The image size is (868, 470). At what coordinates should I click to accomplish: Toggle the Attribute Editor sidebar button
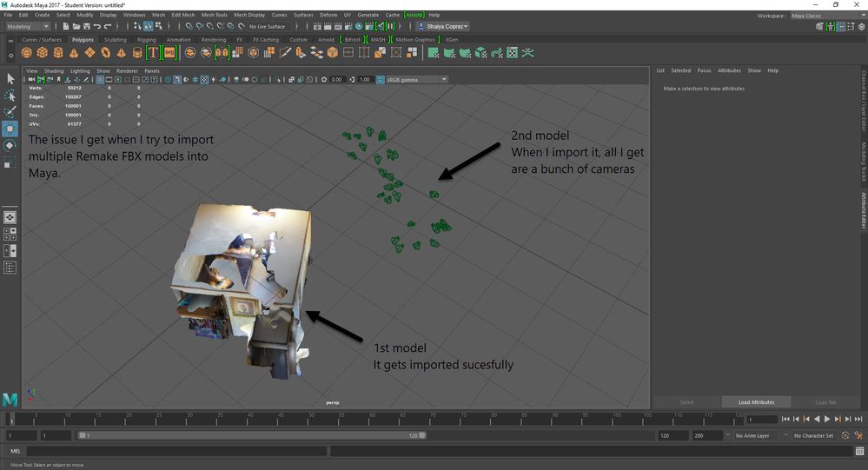[863, 210]
